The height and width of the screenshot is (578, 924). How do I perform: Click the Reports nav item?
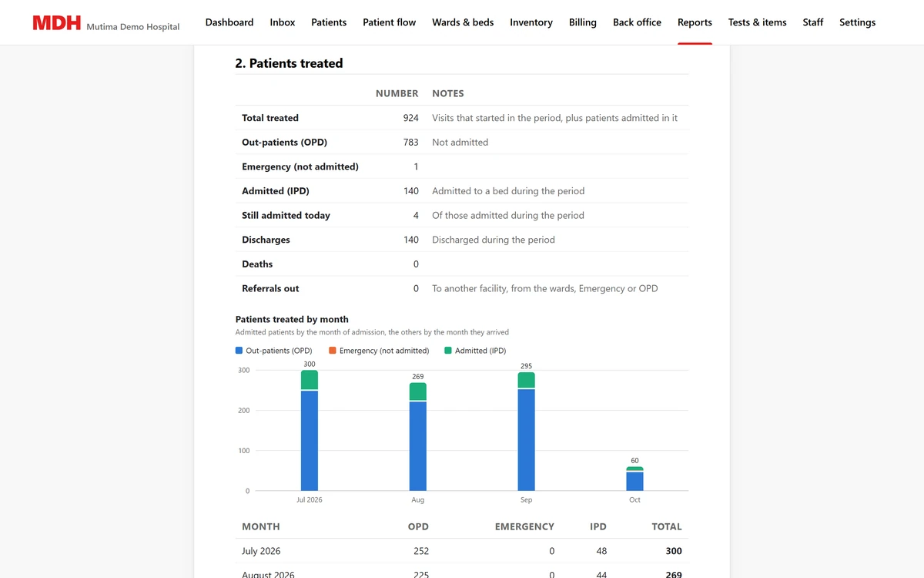pos(695,22)
